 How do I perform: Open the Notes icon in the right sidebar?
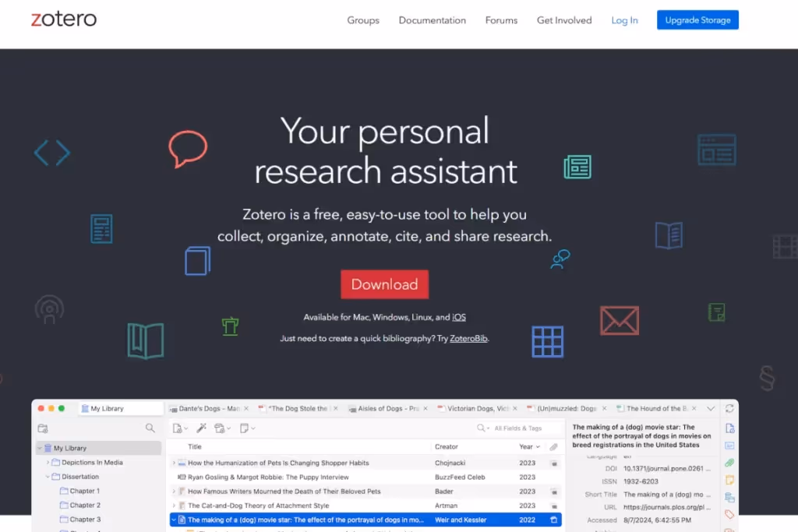729,480
